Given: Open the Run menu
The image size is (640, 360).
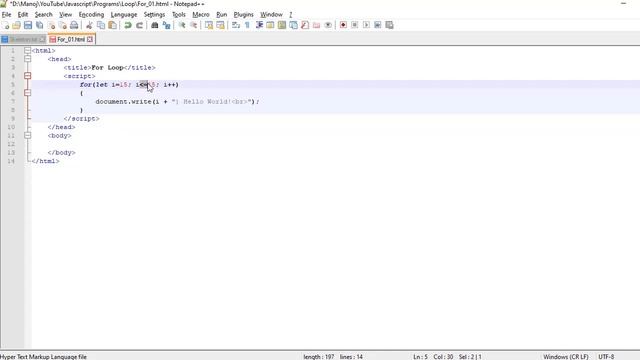Looking at the screenshot, I should click(222, 14).
